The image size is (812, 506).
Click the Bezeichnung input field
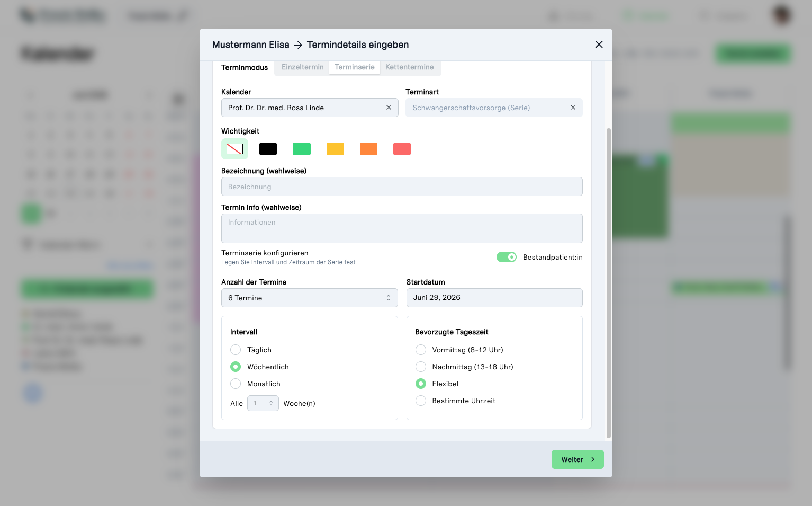click(402, 187)
